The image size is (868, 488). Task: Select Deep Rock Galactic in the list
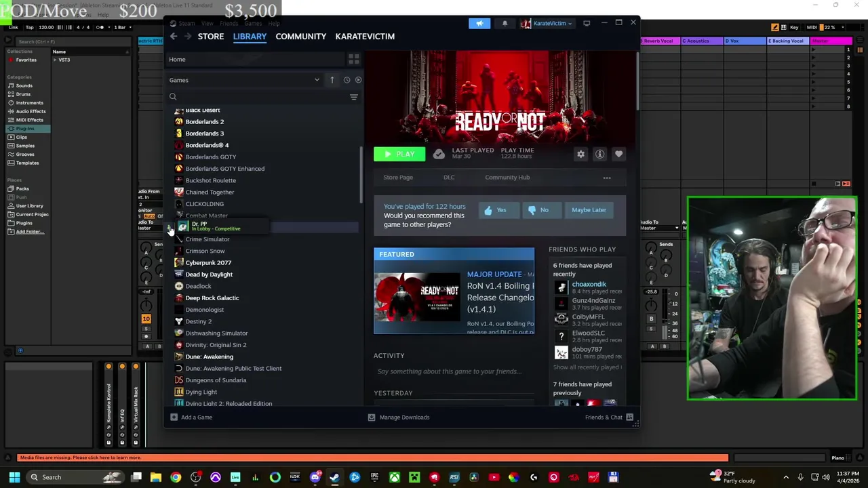point(212,298)
